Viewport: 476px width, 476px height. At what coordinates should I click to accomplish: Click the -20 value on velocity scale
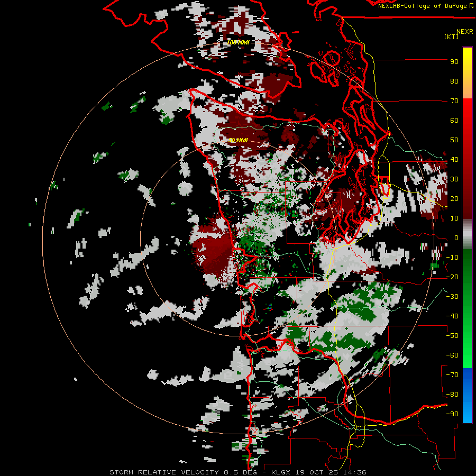coord(452,277)
